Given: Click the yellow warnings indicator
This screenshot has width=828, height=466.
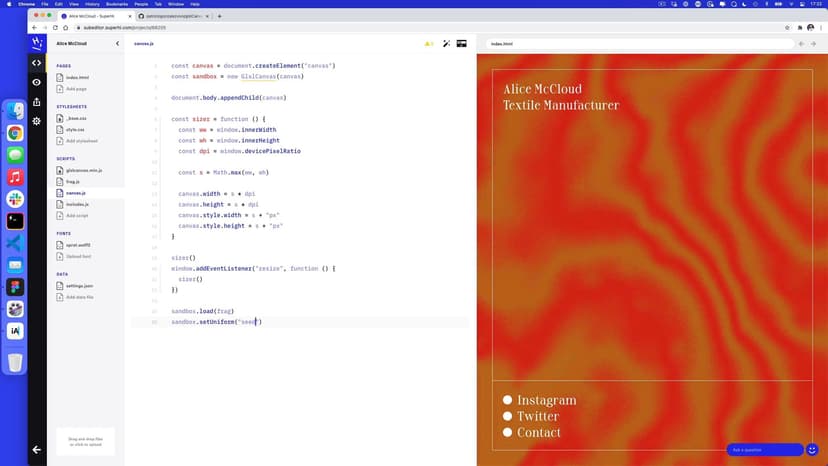Looking at the screenshot, I should 429,44.
